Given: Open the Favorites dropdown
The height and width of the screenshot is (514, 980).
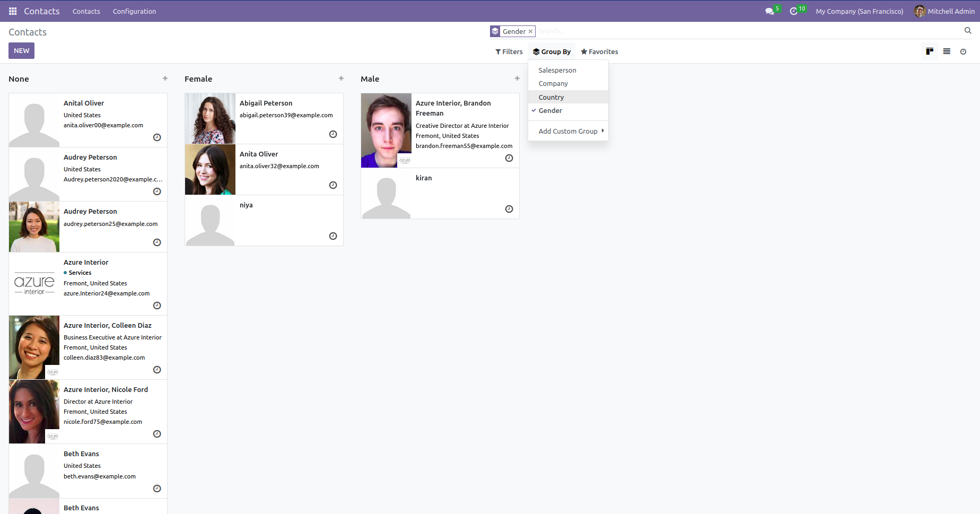Looking at the screenshot, I should [x=599, y=51].
